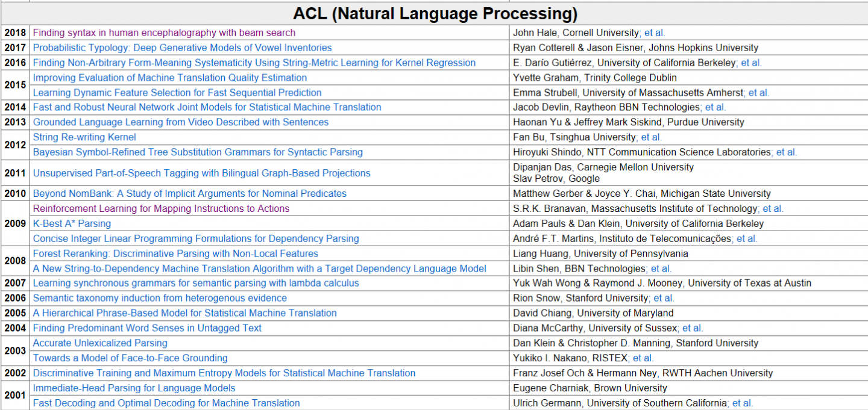
Task: Click 'et al.' after Fan Bu, Tsinghua University
Action: (652, 137)
